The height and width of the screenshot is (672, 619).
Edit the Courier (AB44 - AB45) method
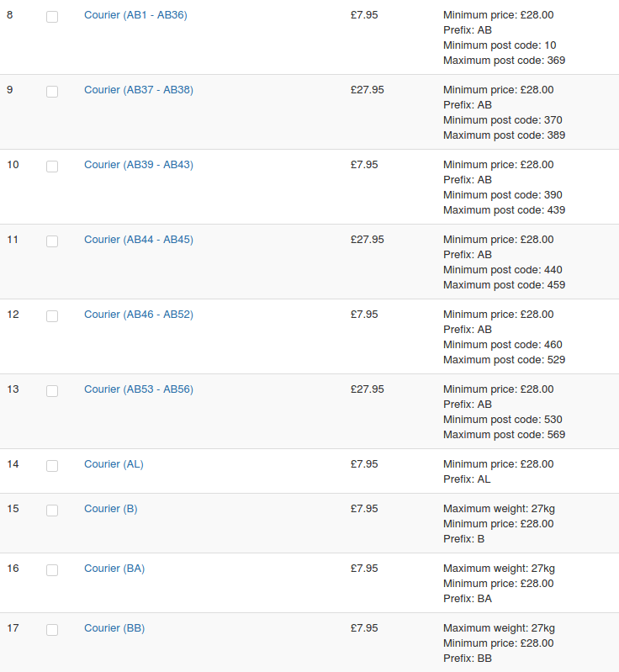pos(139,240)
